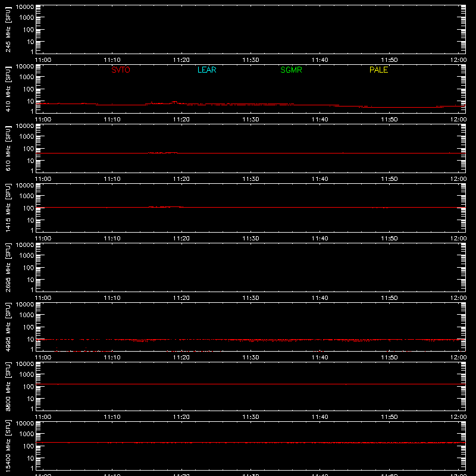The width and height of the screenshot is (476, 476).
Task: Select the 410 MHz [SFU] axis title
Action: 8,89
